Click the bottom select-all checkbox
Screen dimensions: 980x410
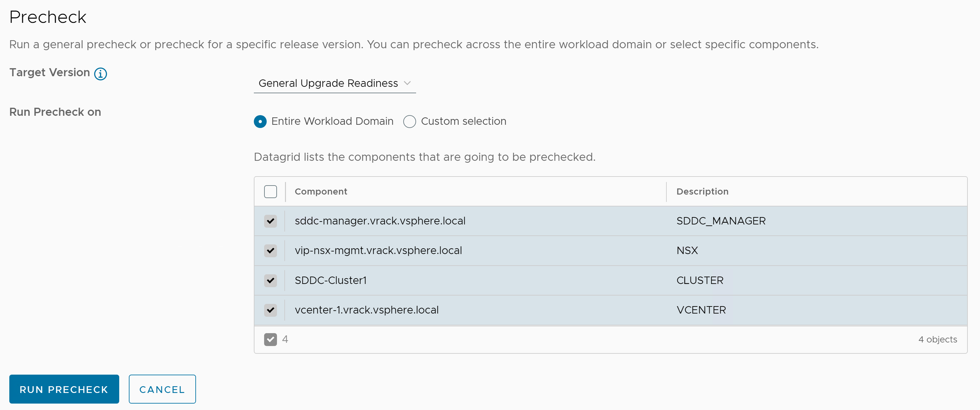click(270, 339)
